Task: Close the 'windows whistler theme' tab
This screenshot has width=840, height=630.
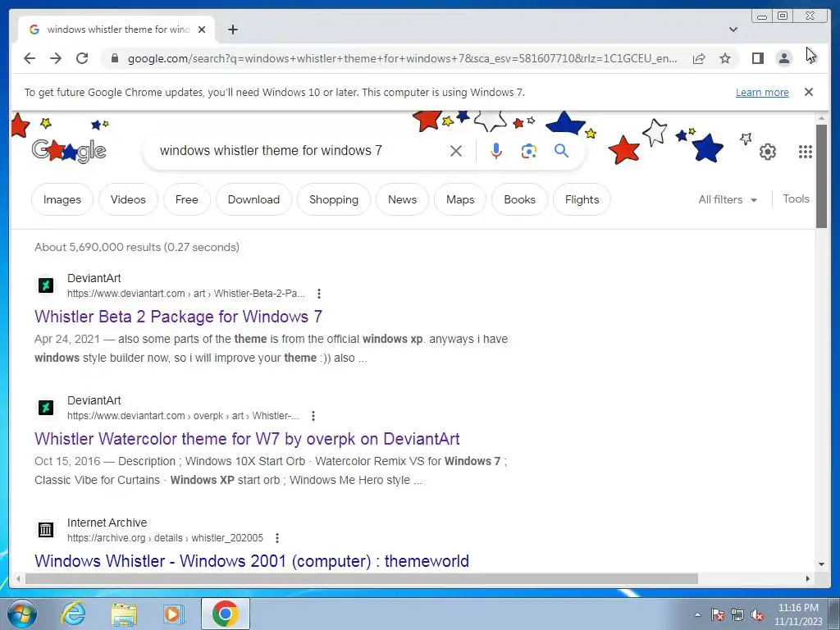Action: pyautogui.click(x=202, y=30)
